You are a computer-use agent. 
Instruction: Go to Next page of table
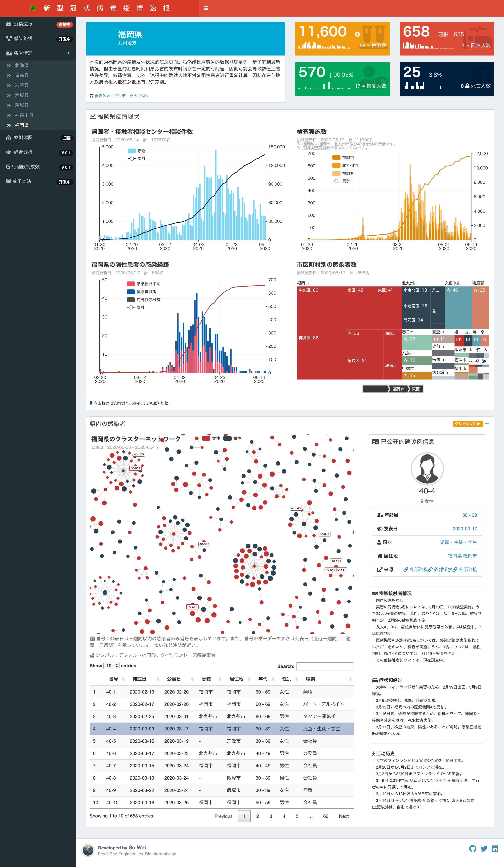point(343,816)
